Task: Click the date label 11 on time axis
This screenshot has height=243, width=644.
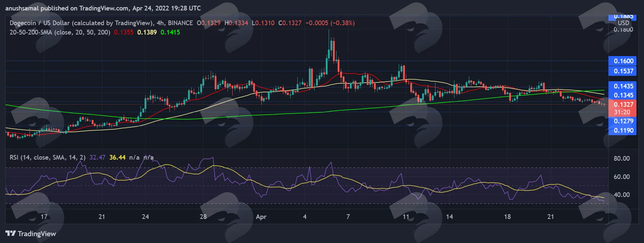Action: coord(406,217)
